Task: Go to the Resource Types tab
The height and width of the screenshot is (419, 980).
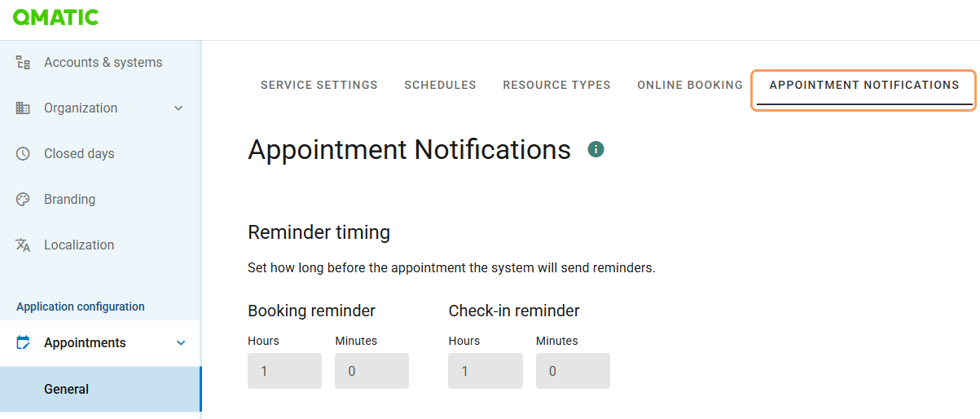Action: tap(556, 85)
